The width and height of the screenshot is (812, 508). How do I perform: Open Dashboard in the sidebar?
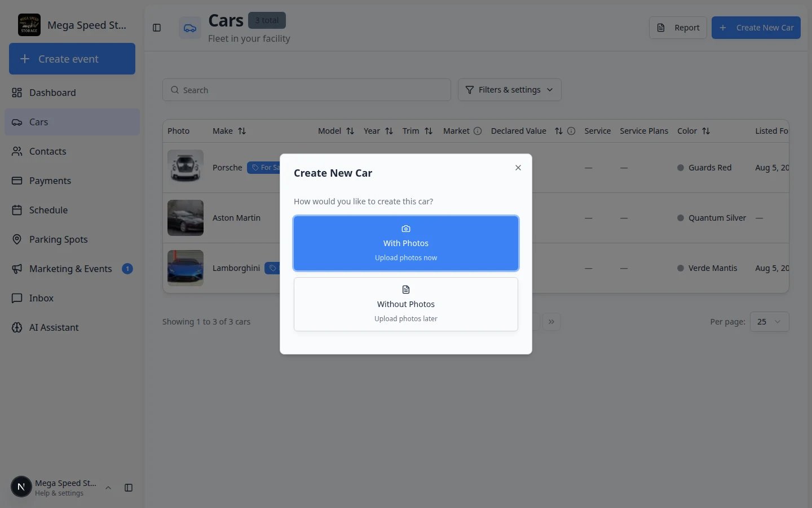tap(72, 93)
